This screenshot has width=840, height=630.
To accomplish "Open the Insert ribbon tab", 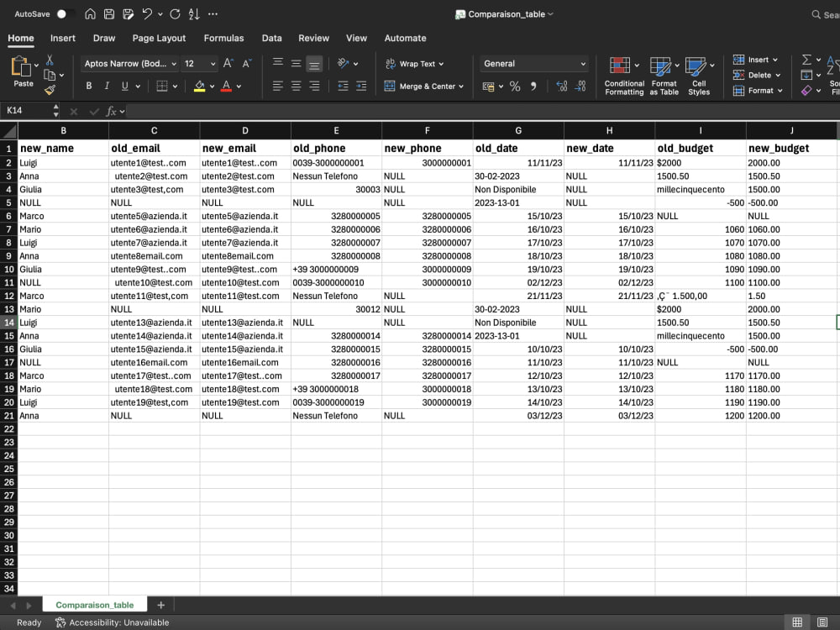I will pyautogui.click(x=63, y=38).
